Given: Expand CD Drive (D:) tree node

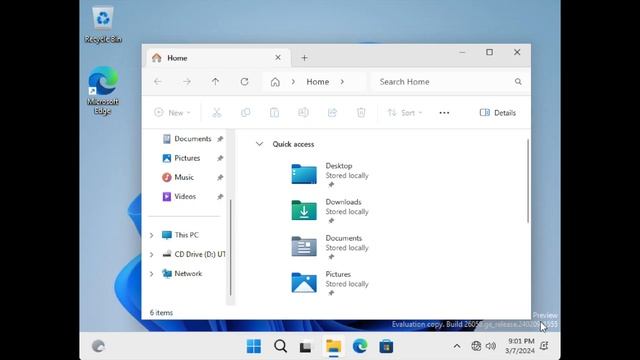Looking at the screenshot, I should click(151, 254).
